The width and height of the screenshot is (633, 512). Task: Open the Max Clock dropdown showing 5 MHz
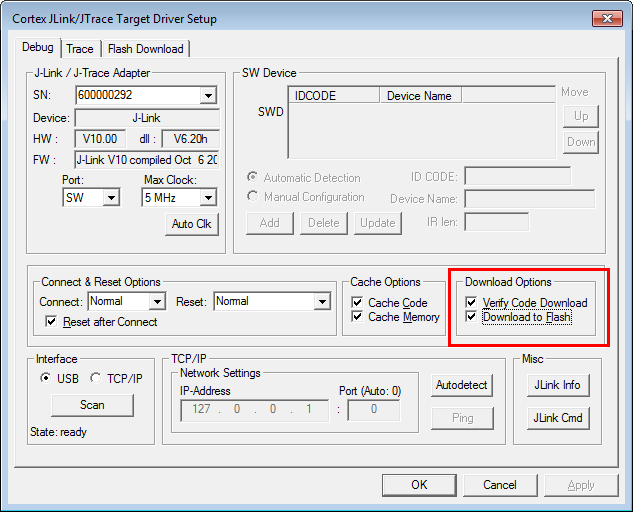208,198
